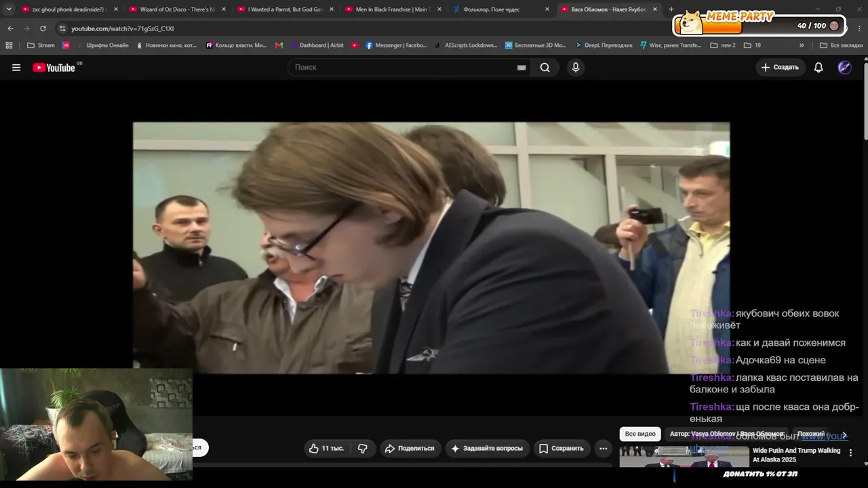Open the 'Шрифты Онлайн' bookmark
This screenshot has width=868, height=488.
(102, 45)
